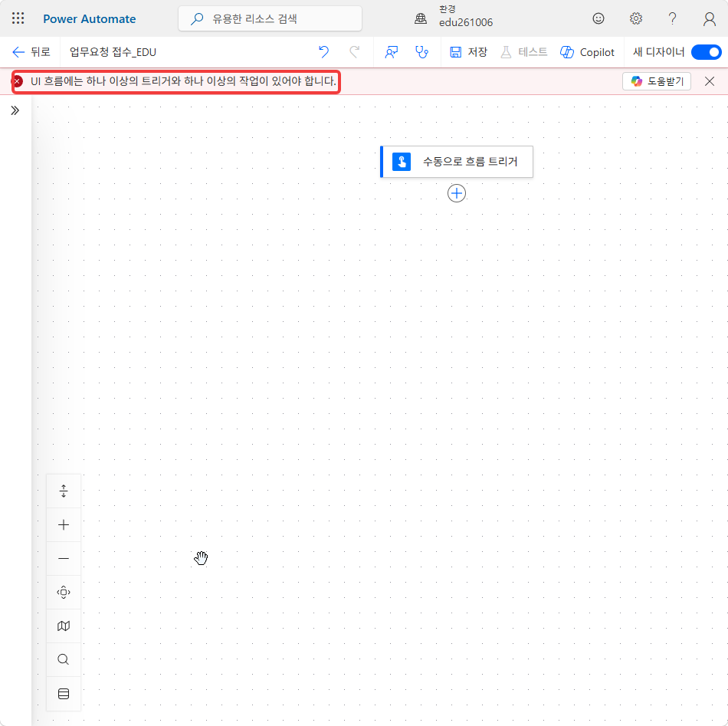Run the flow checker stethoscope

pos(421,52)
